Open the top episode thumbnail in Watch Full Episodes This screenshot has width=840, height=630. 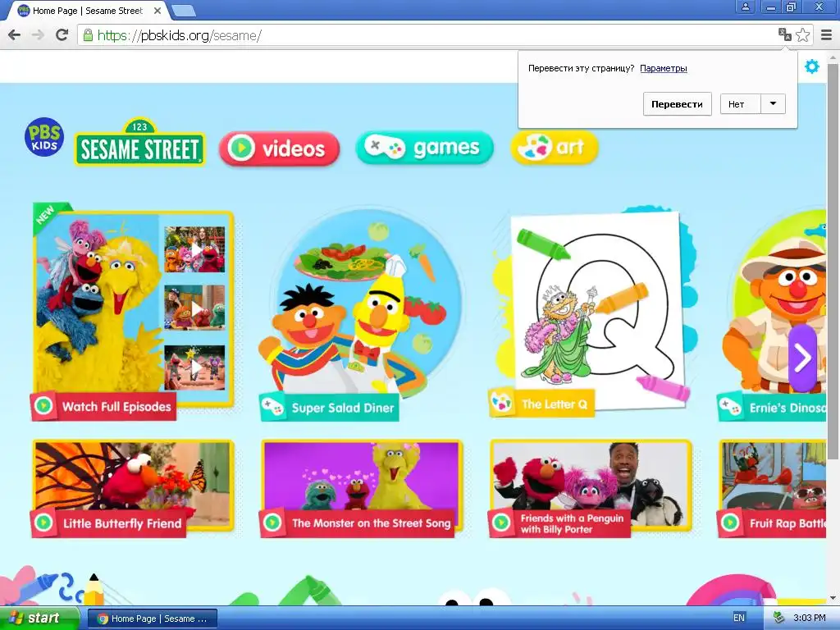[194, 249]
